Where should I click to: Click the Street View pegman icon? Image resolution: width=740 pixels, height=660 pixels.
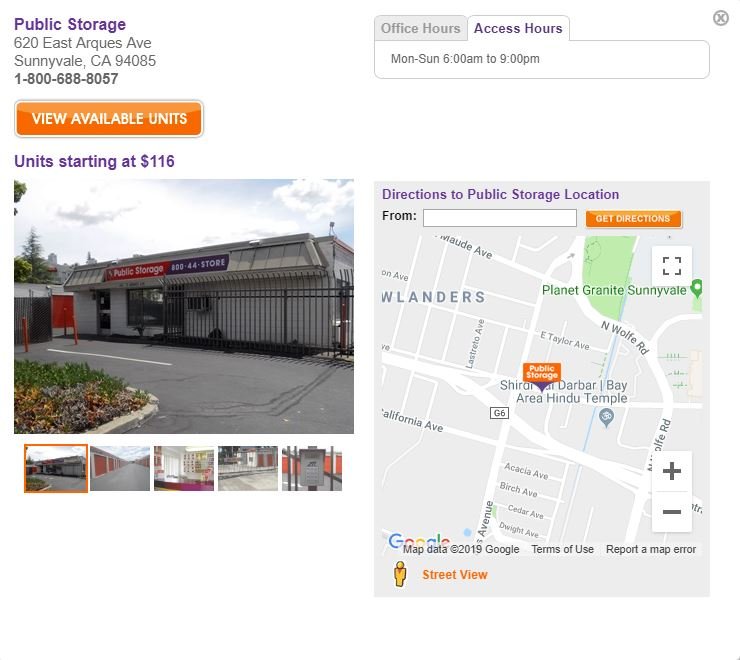tap(400, 574)
